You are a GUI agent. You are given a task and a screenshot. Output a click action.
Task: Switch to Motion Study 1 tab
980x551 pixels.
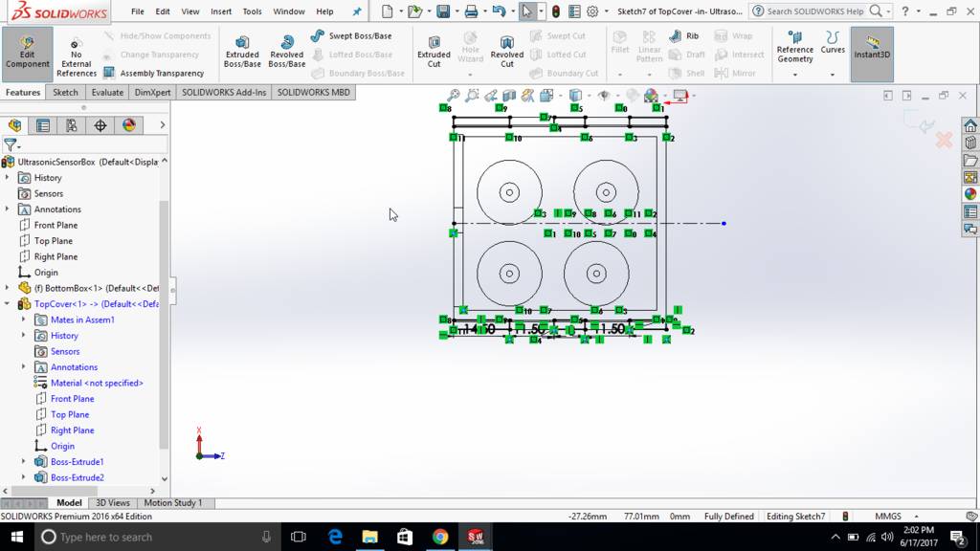point(173,503)
